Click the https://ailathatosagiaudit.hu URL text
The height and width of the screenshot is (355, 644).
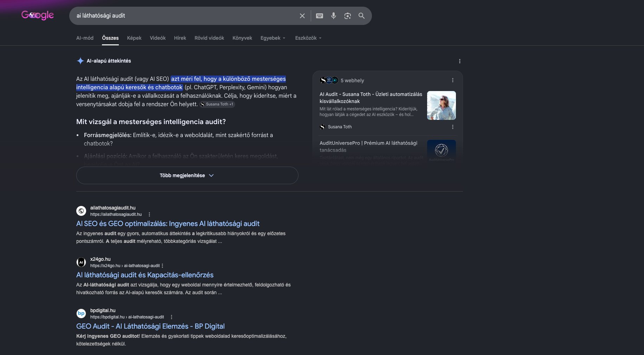coord(116,214)
